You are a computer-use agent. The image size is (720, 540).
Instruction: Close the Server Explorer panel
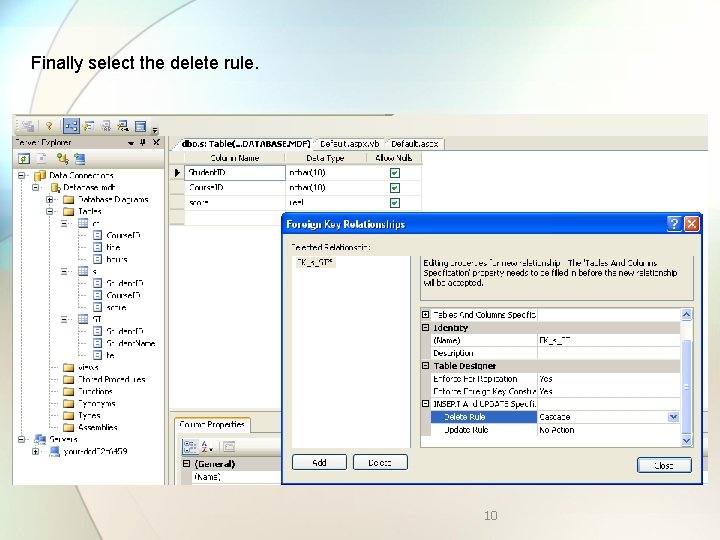[x=156, y=142]
